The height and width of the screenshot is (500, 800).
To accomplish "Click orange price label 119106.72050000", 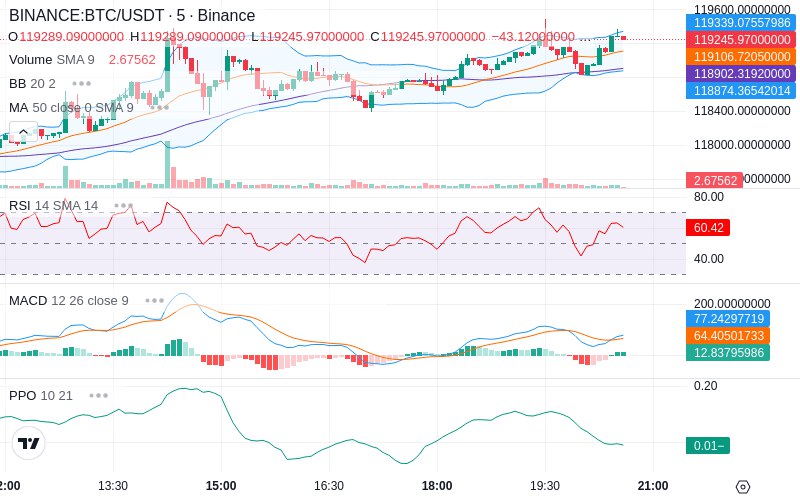I will coord(741,57).
